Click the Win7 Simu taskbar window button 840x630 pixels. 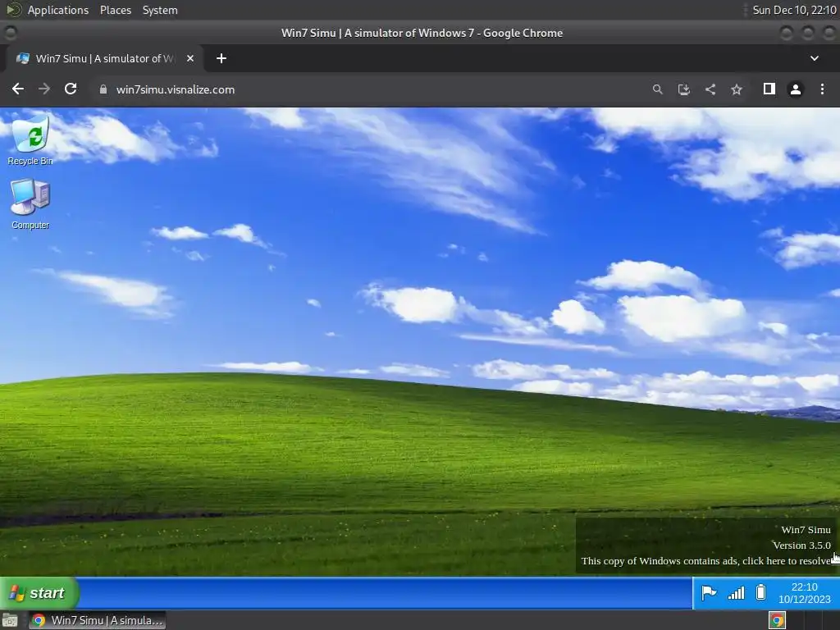(98, 620)
